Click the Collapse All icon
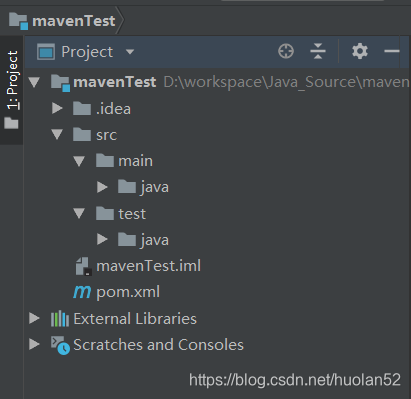Screen dimensions: 411x399 coord(318,52)
